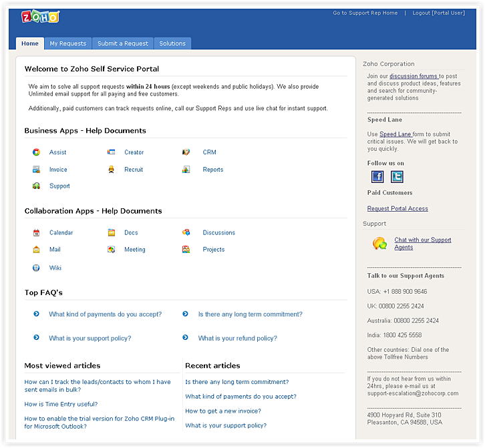Click the Assist app icon

(x=37, y=152)
